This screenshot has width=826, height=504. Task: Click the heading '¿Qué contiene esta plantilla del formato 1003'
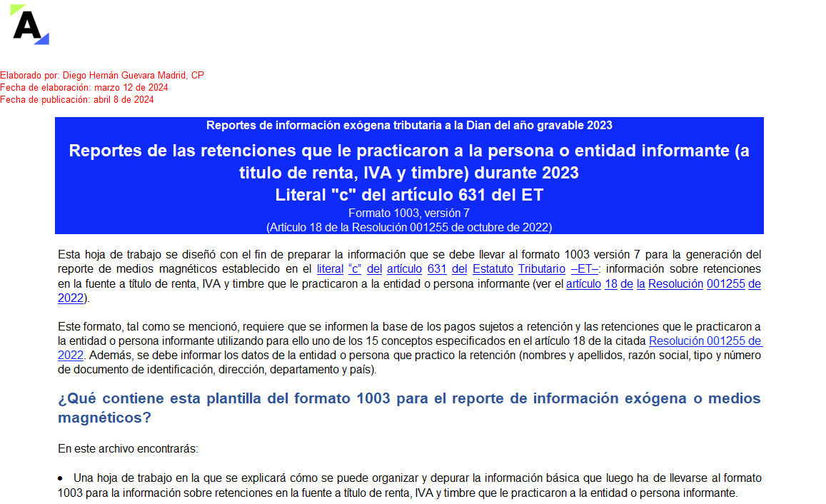409,408
